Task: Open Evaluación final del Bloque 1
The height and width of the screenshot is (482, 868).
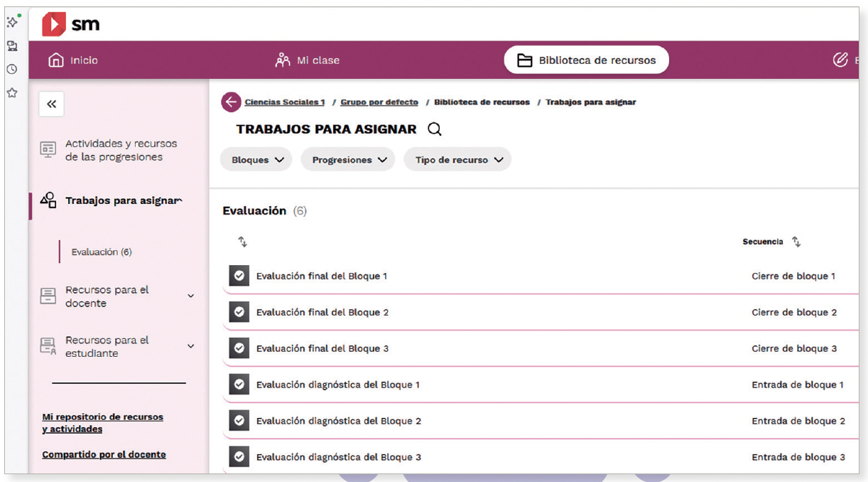Action: (322, 276)
